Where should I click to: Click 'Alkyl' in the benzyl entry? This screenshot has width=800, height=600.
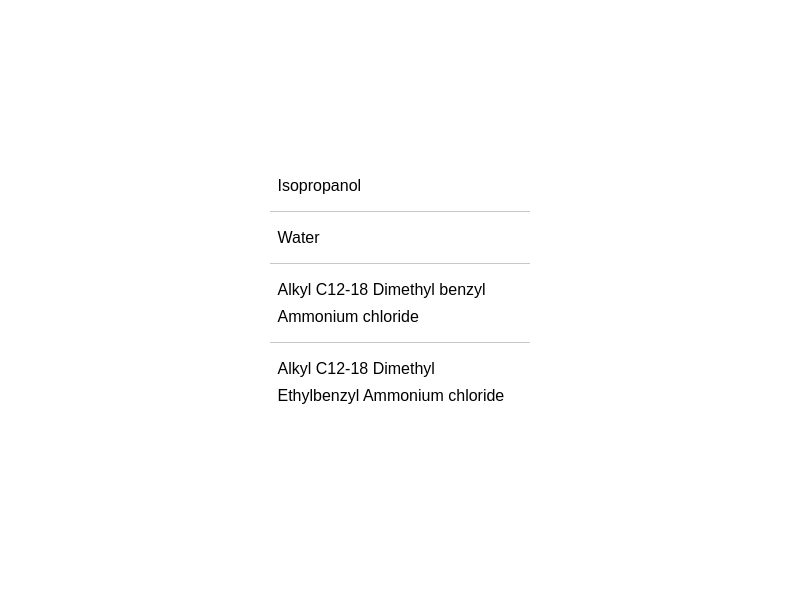click(294, 290)
